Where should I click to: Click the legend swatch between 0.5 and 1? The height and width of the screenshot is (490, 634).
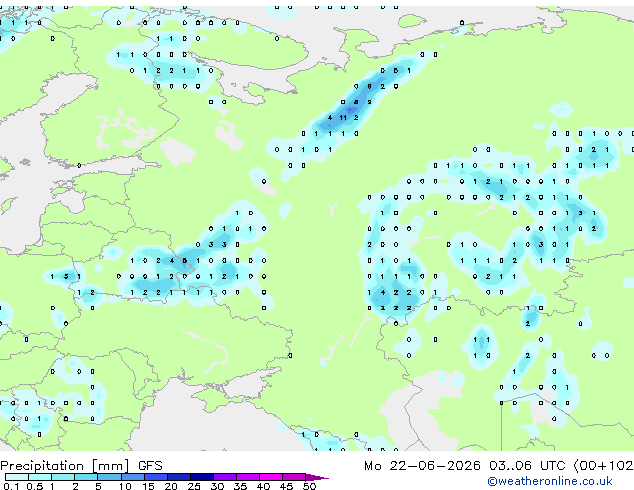(x=40, y=477)
